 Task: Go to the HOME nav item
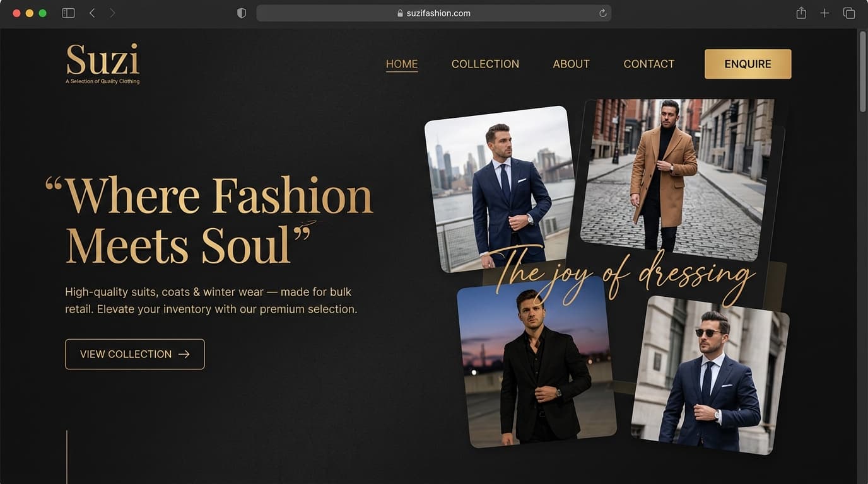pyautogui.click(x=402, y=64)
